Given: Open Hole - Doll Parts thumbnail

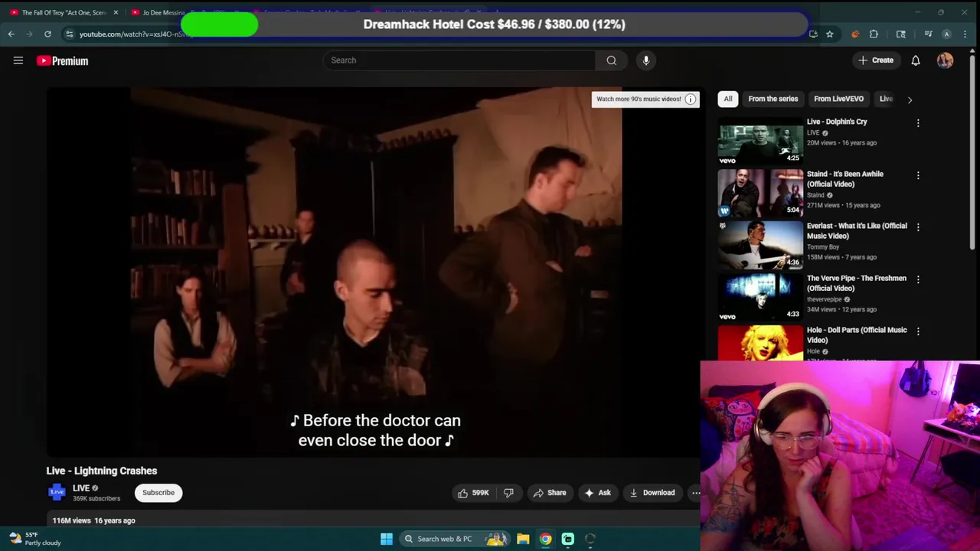Looking at the screenshot, I should click(760, 344).
